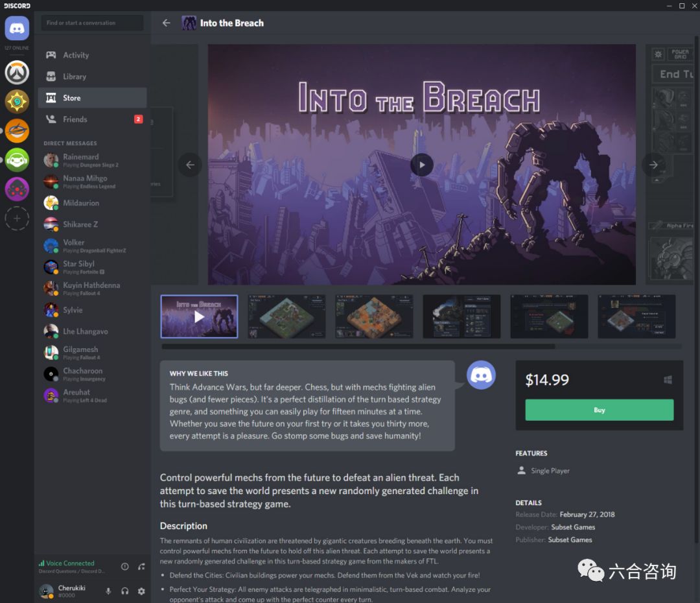The image size is (700, 603).
Task: Buy Into the Breach
Action: point(599,410)
